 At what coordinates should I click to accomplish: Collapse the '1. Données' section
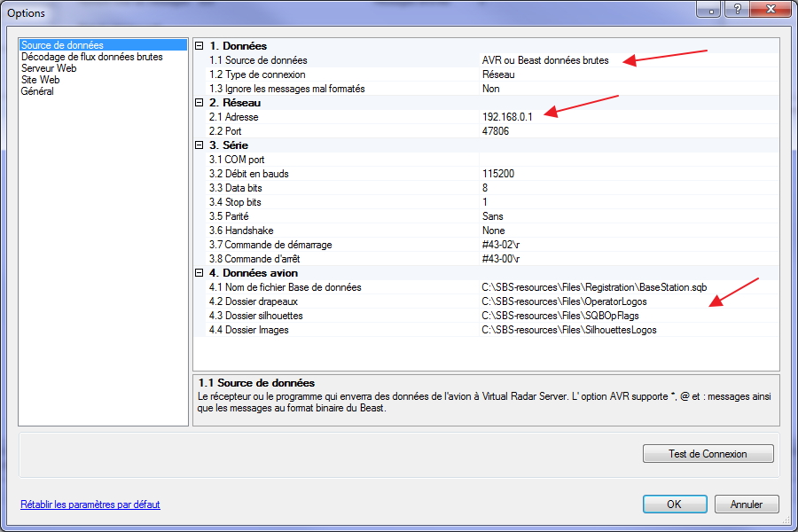point(199,46)
